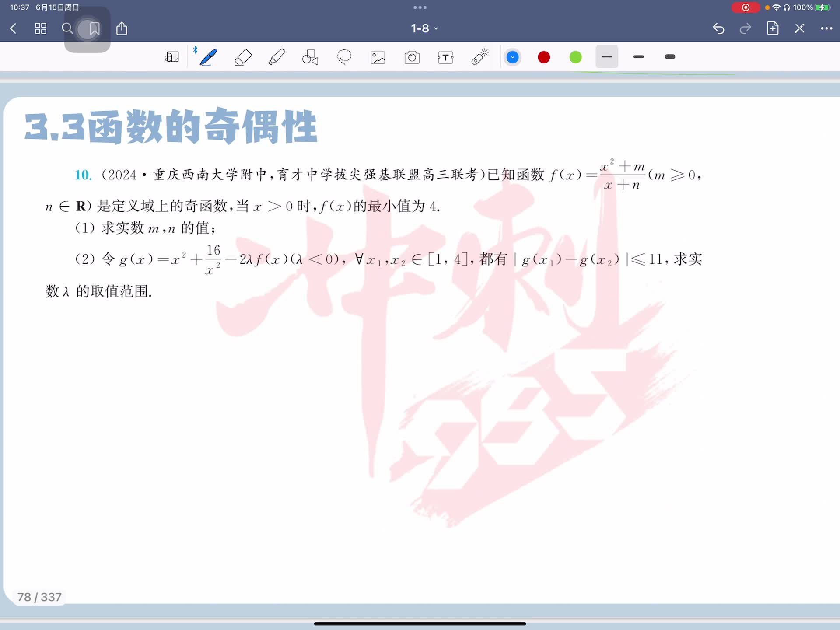Select the Lasso selection tool
Screen dimensions: 840x630
point(344,57)
